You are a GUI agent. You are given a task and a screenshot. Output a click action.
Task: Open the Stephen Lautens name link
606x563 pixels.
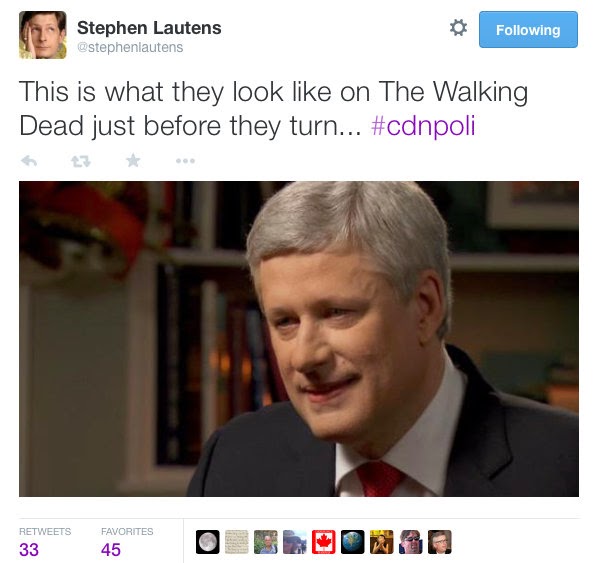(149, 27)
